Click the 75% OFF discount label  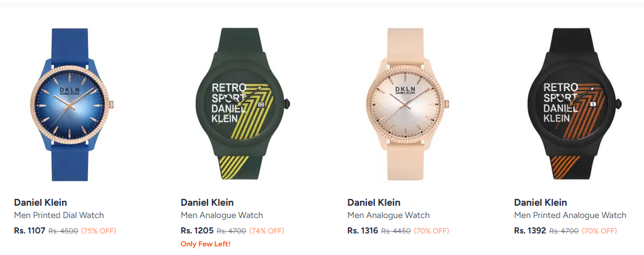(99, 231)
